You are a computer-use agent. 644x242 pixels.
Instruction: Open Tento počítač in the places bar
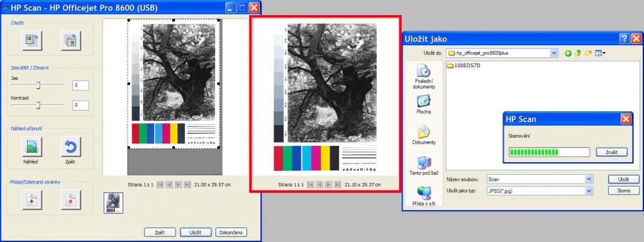pyautogui.click(x=424, y=166)
